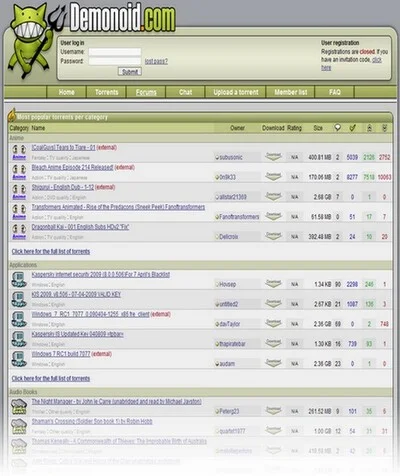This screenshot has width=400, height=476.
Task: Click Anime category icon beside Dragonball Kai
Action: click(x=19, y=232)
